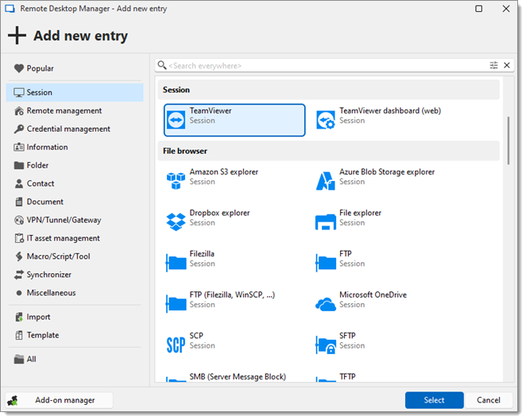Select the Microsoft OneDrive cloud icon
Viewport: 526px width, 420px height.
click(x=326, y=304)
